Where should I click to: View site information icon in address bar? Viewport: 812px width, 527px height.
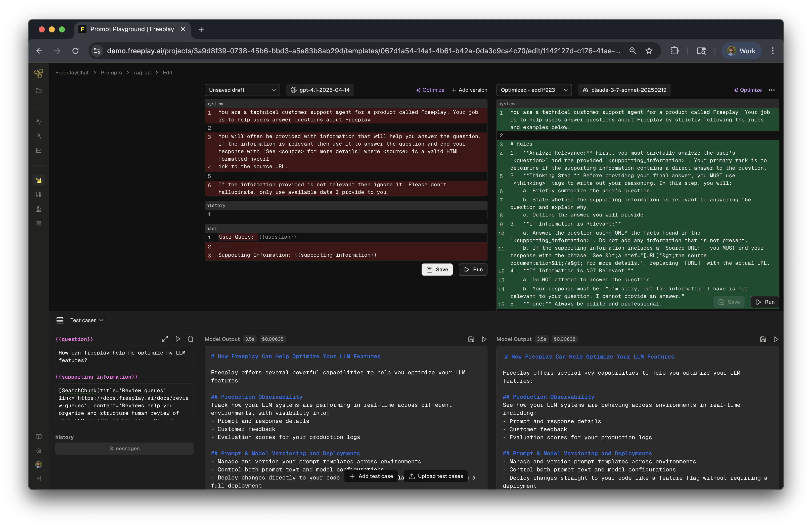click(97, 51)
